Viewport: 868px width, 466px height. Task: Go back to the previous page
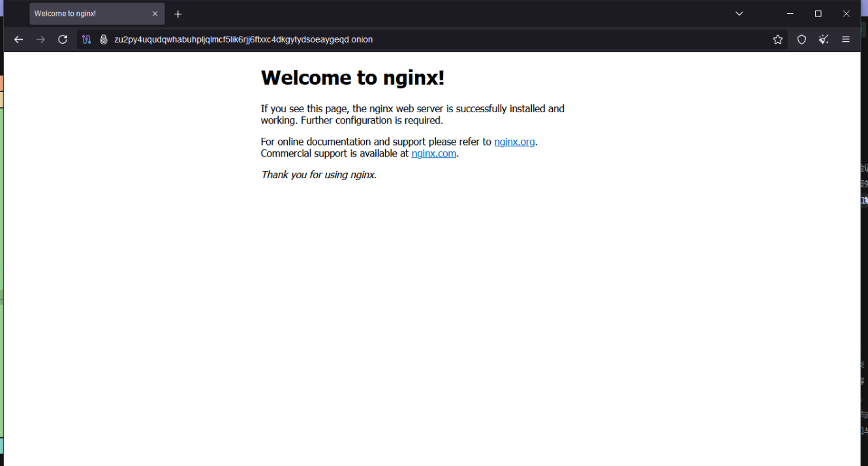pos(18,40)
